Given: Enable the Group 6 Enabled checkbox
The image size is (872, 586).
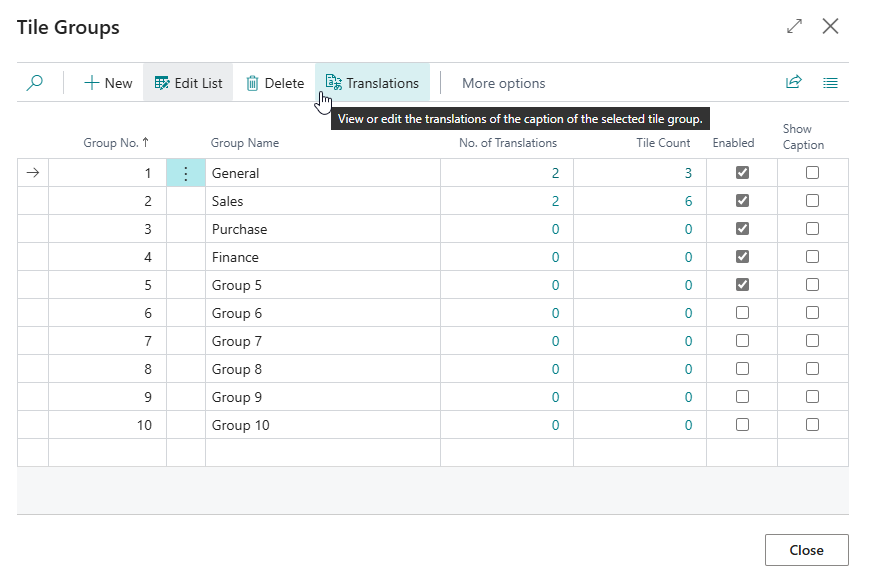Looking at the screenshot, I should pos(742,313).
